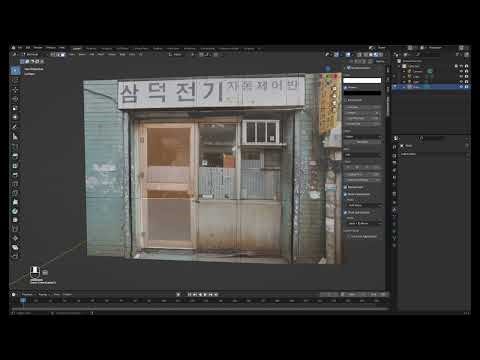The height and width of the screenshot is (360, 480).
Task: Open the Window menu
Action: point(51,48)
